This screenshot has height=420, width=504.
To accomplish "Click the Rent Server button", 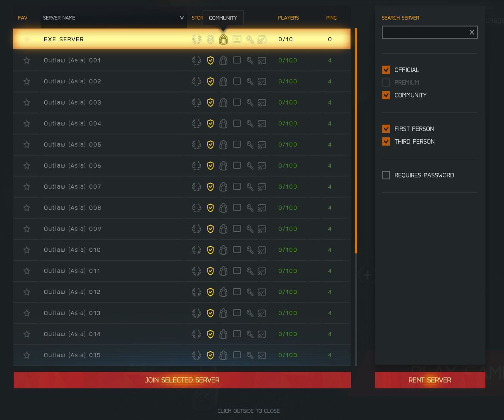I will (430, 380).
